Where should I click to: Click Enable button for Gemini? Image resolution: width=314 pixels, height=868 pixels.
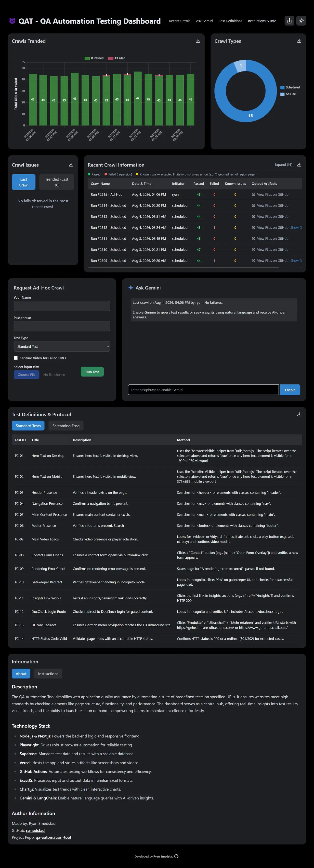point(290,390)
